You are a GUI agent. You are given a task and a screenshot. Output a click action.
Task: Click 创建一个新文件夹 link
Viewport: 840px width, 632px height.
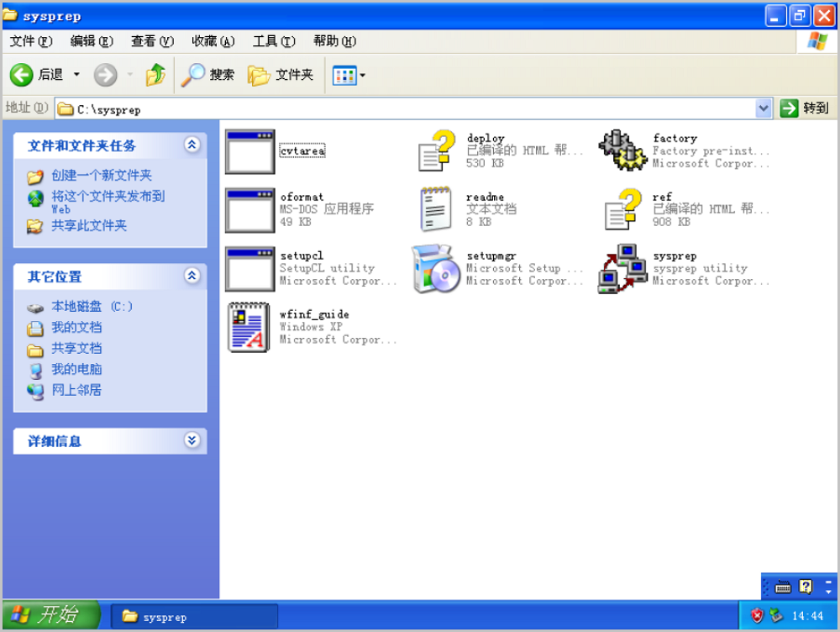click(x=101, y=176)
